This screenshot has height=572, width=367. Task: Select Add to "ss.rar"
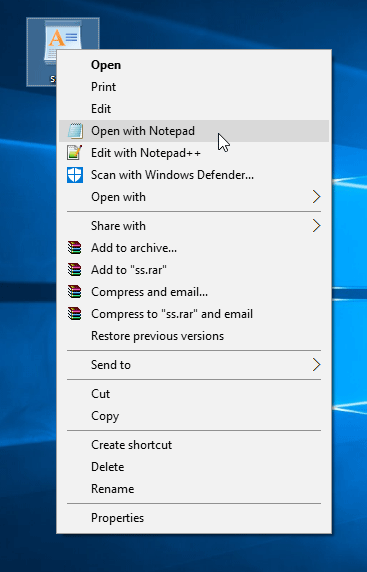(x=194, y=270)
